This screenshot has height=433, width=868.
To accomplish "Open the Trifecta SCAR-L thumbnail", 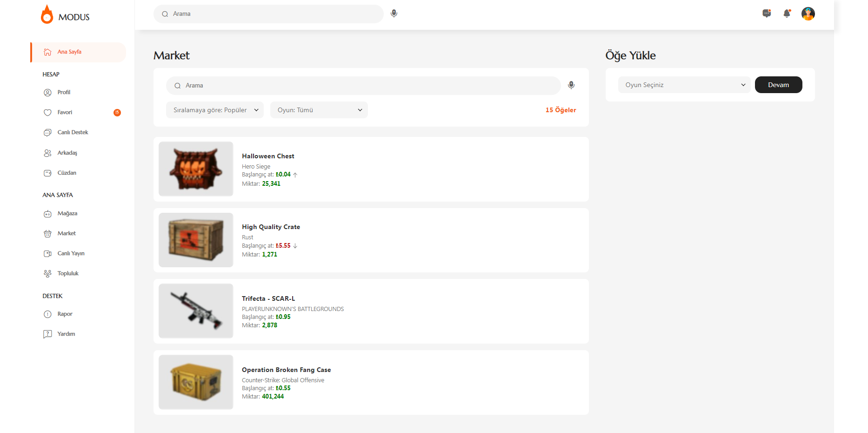I will pos(196,311).
